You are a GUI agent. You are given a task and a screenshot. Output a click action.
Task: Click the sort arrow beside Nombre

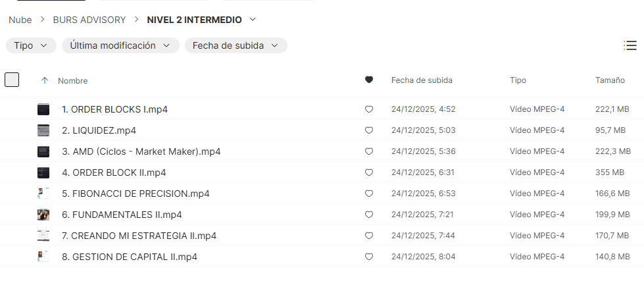(45, 80)
